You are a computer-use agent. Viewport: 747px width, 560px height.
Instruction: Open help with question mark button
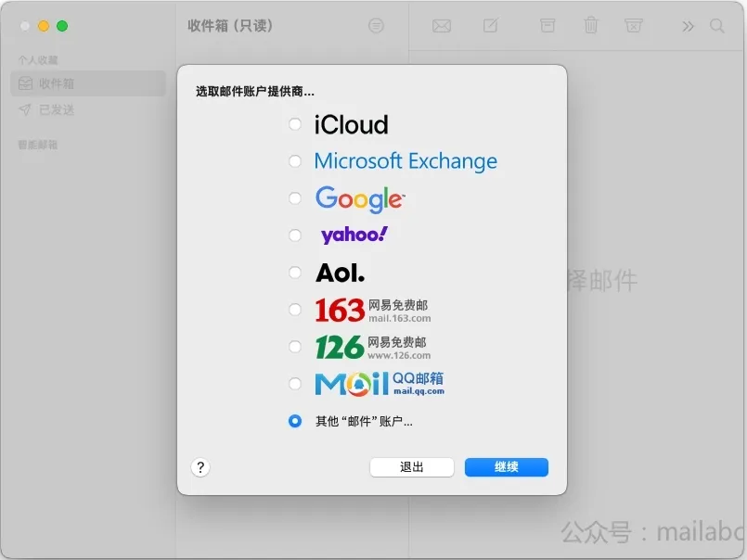[x=200, y=467]
